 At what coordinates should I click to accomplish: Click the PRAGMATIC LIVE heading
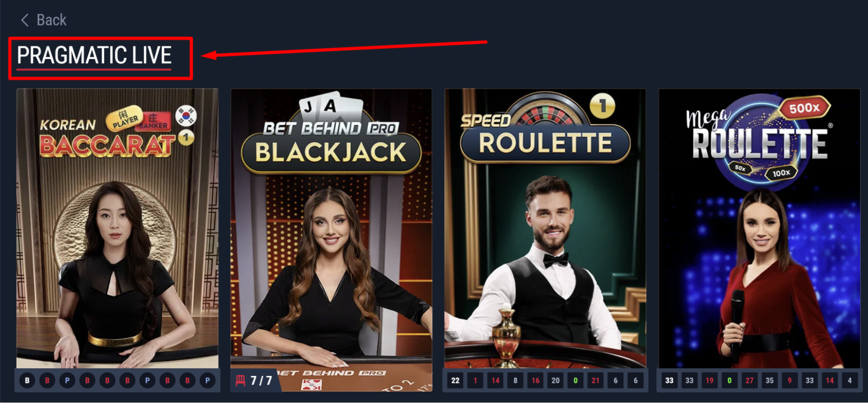click(94, 55)
